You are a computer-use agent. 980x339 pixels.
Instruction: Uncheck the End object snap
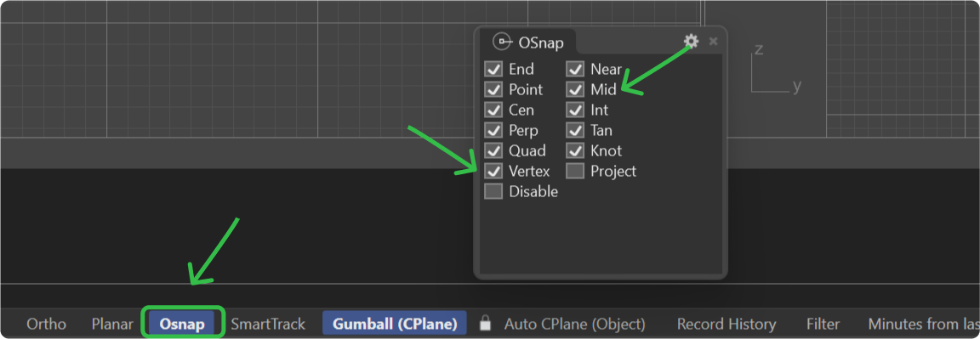click(x=493, y=69)
